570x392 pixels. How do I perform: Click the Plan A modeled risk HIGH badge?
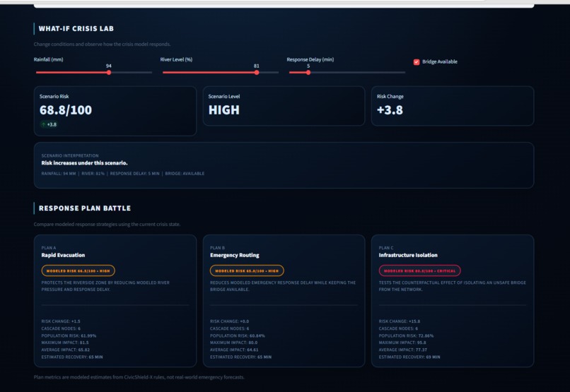pyautogui.click(x=78, y=271)
